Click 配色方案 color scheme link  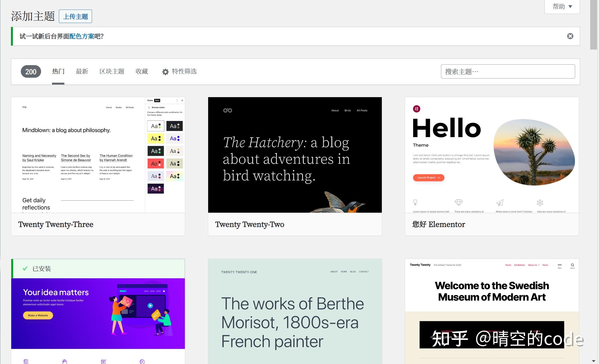[82, 36]
